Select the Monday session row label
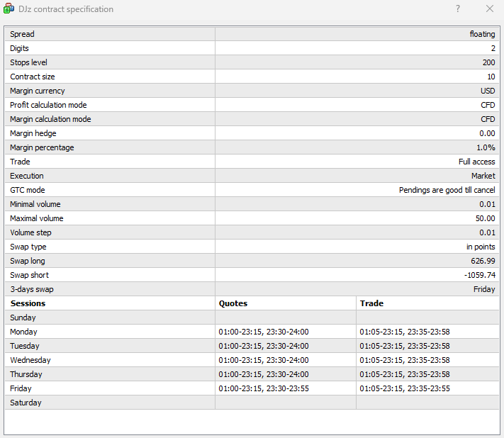 coord(23,331)
